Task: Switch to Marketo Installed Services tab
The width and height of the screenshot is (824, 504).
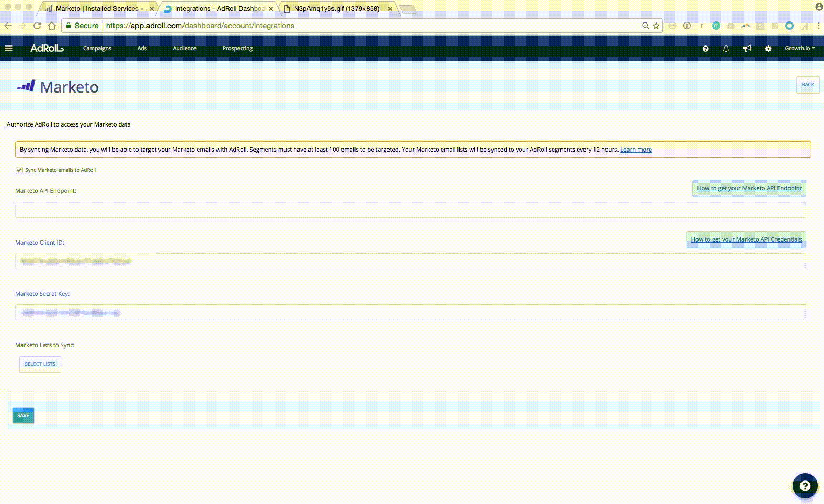Action: 97,9
